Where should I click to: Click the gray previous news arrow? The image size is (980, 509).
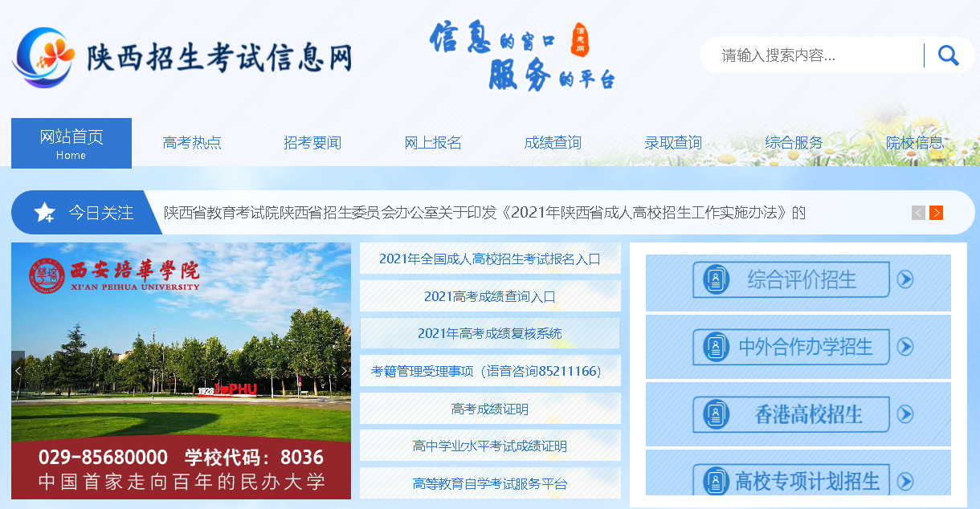[918, 213]
